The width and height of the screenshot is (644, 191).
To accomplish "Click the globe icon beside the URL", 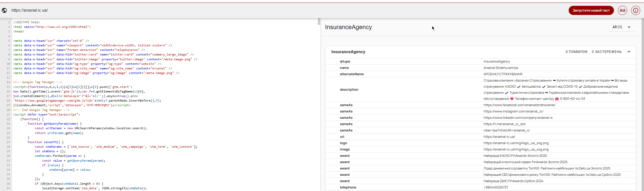I will tap(4, 10).
